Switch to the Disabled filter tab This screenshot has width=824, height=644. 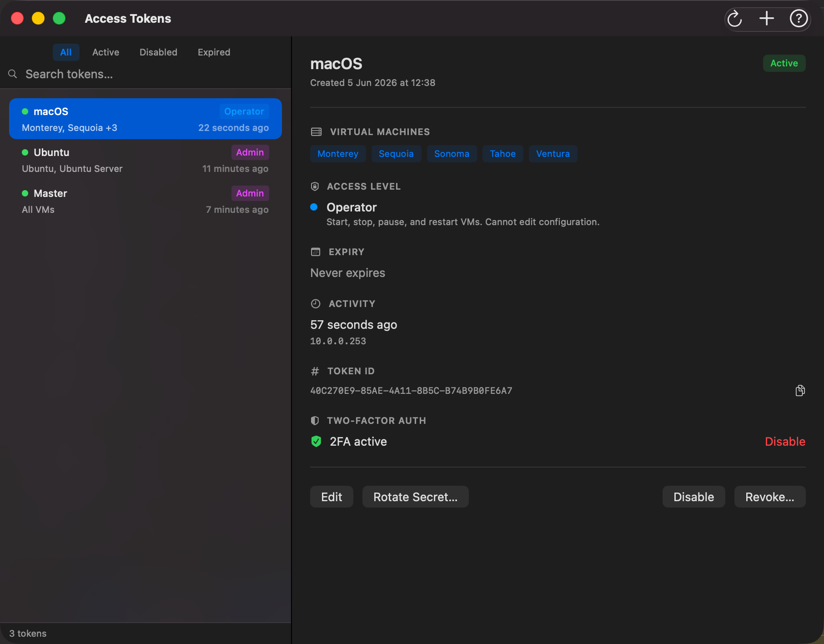(159, 52)
